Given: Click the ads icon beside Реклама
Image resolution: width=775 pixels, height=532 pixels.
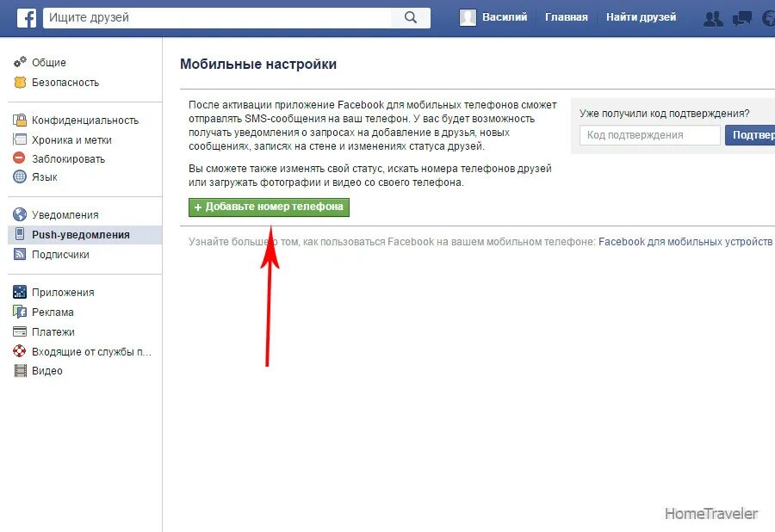Looking at the screenshot, I should pyautogui.click(x=20, y=312).
